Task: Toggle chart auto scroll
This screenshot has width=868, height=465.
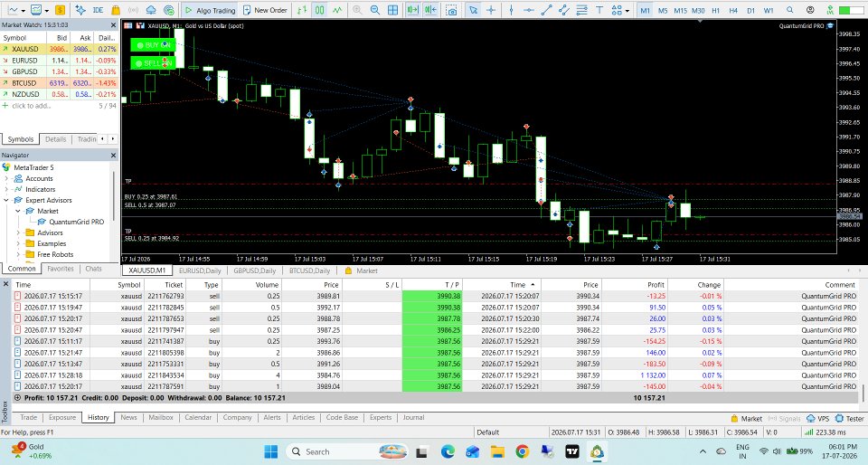Action: pyautogui.click(x=412, y=10)
